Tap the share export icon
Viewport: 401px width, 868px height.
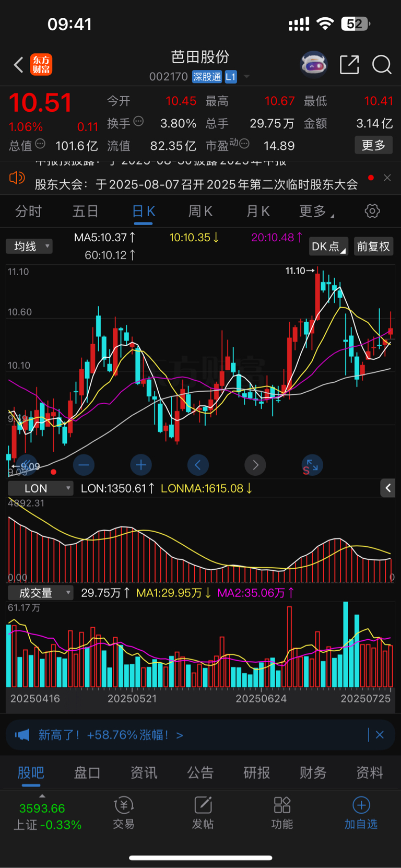click(x=349, y=65)
